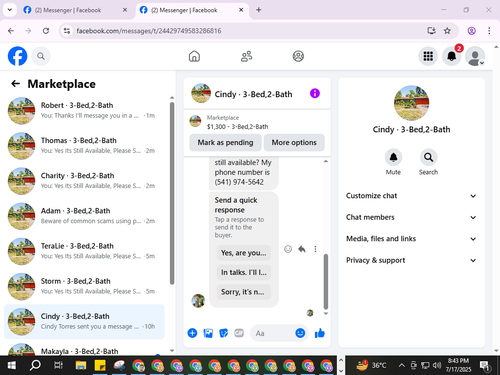Viewport: 500px width, 375px height.
Task: Reply to the message arrow icon
Action: point(302,249)
